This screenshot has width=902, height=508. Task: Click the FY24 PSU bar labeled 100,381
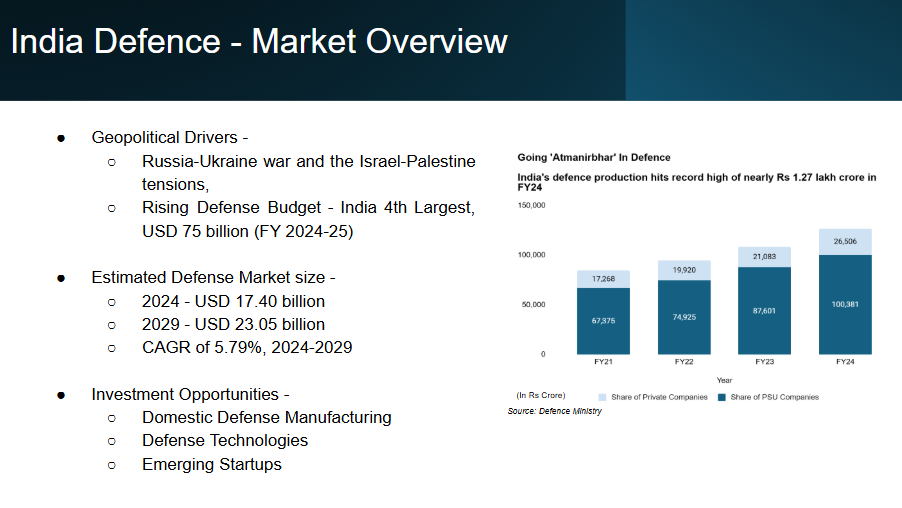(x=845, y=304)
